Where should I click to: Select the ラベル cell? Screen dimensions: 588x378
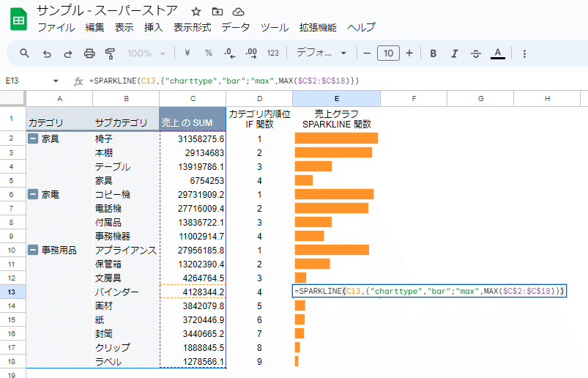(126, 361)
